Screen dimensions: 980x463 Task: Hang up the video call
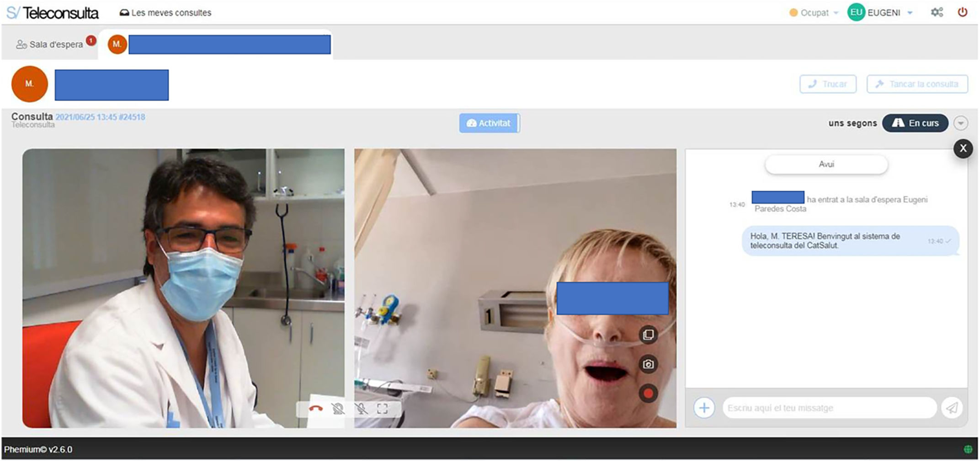[x=315, y=408]
